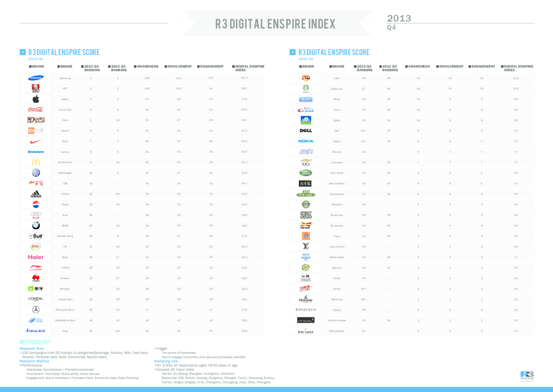
Task: Select the Mercedes-Benz star emblem
Action: click(x=36, y=310)
